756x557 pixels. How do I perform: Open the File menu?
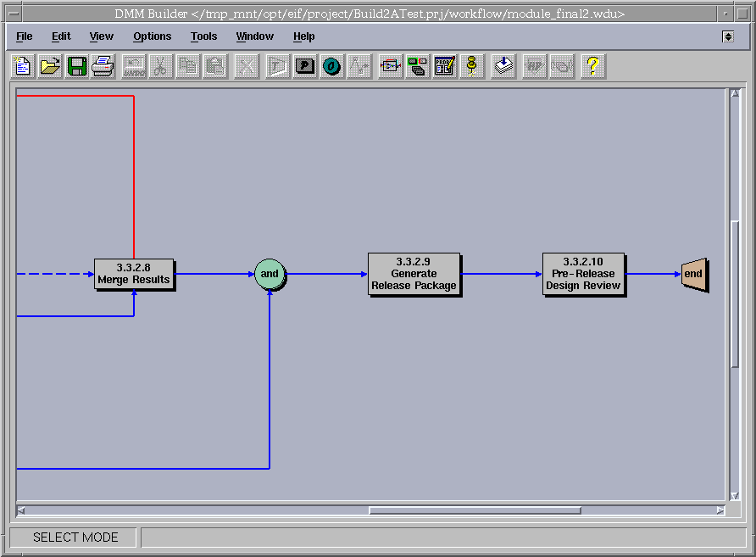pyautogui.click(x=25, y=36)
